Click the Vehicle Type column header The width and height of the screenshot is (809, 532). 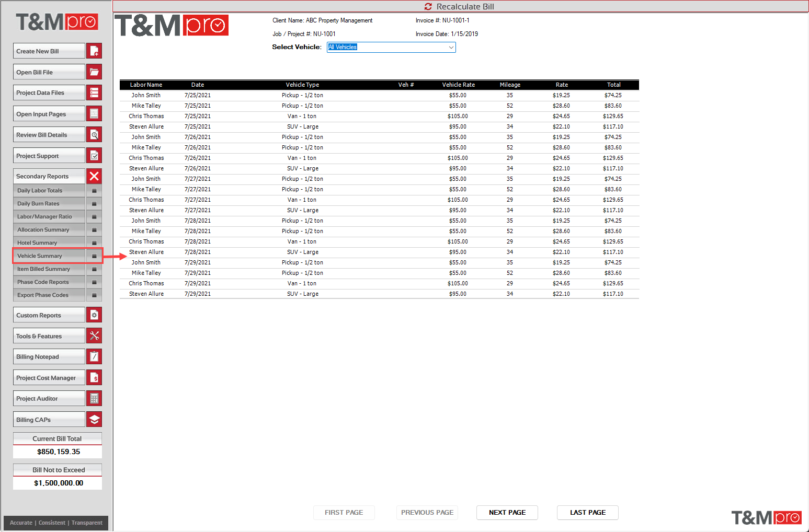302,85
